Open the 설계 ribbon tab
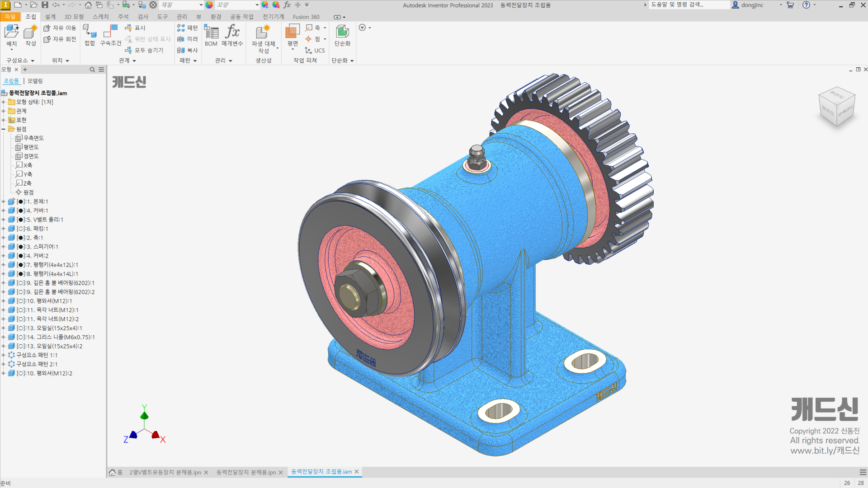868x488 pixels. (x=50, y=17)
